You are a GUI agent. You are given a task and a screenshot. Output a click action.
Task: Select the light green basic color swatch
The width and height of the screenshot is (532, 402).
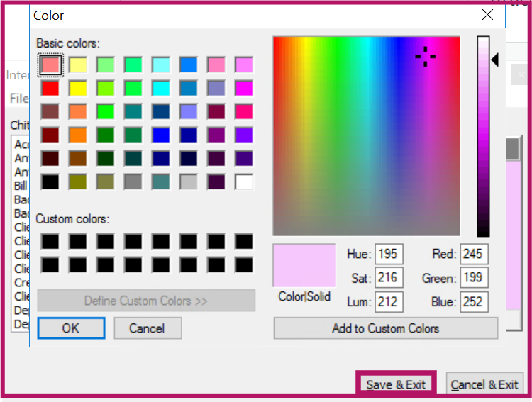(x=106, y=65)
